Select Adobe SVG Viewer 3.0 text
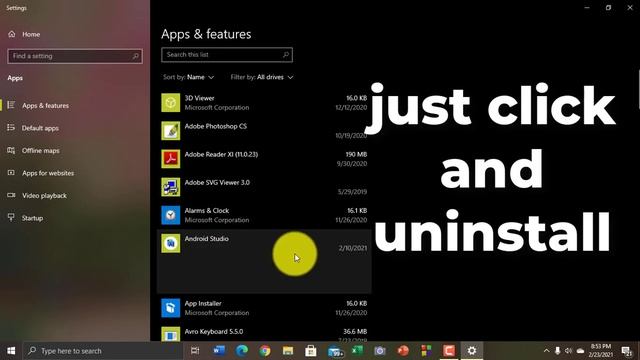Image resolution: width=640 pixels, height=360 pixels. coord(217,182)
